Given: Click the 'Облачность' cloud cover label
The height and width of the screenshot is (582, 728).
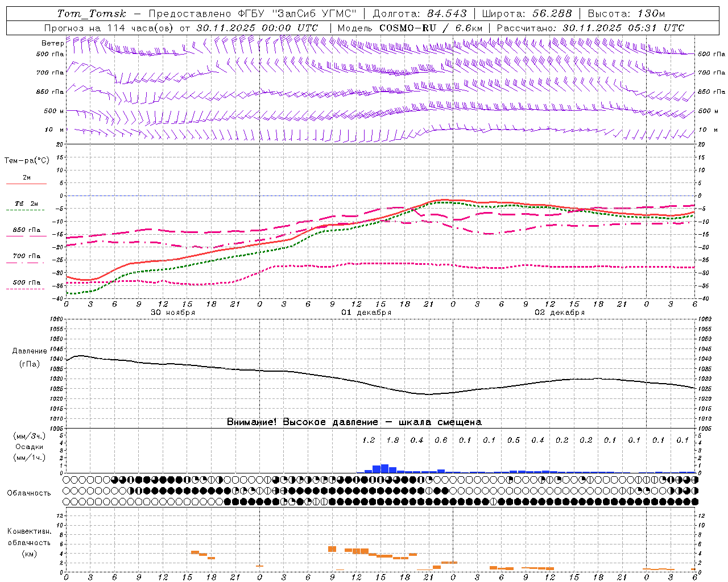Looking at the screenshot, I should point(29,493).
